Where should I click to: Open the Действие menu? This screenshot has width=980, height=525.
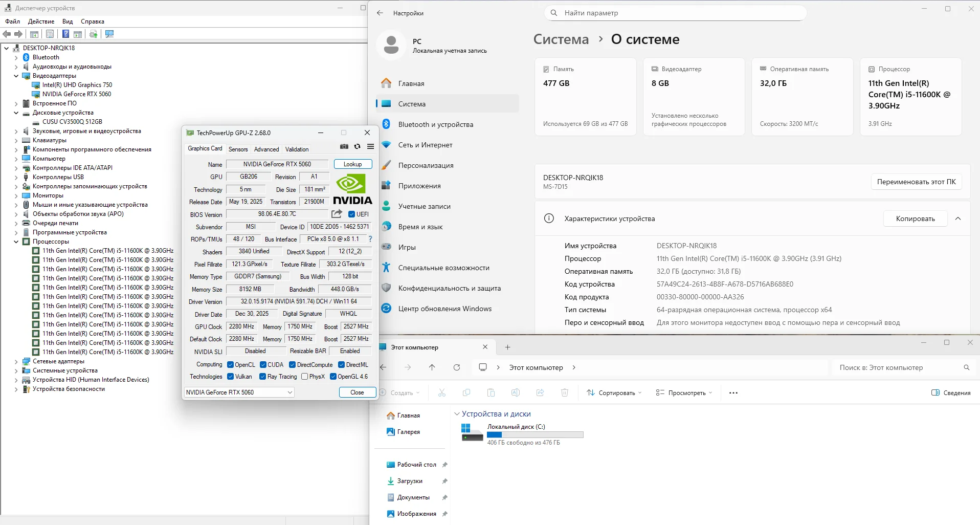point(41,21)
